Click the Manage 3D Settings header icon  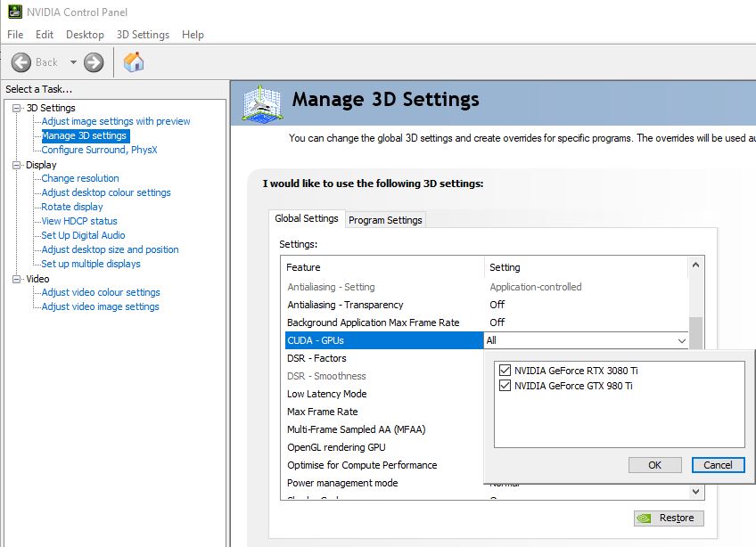pyautogui.click(x=263, y=104)
